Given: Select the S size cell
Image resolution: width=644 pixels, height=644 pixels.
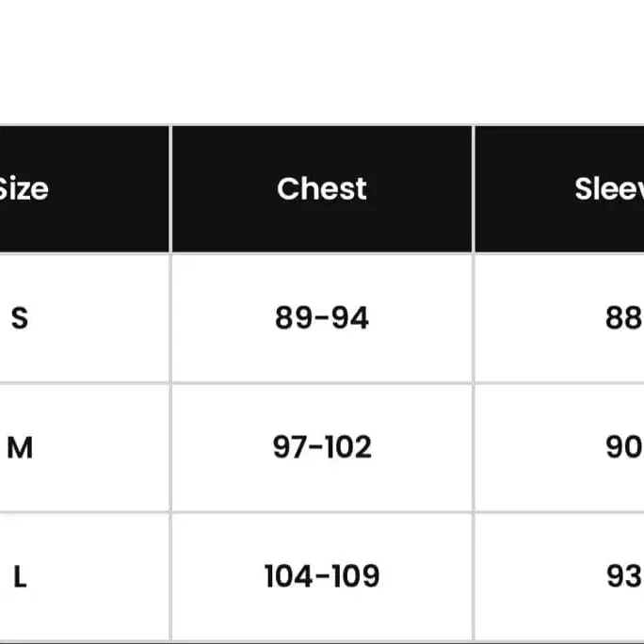Looking at the screenshot, I should click(x=20, y=318).
